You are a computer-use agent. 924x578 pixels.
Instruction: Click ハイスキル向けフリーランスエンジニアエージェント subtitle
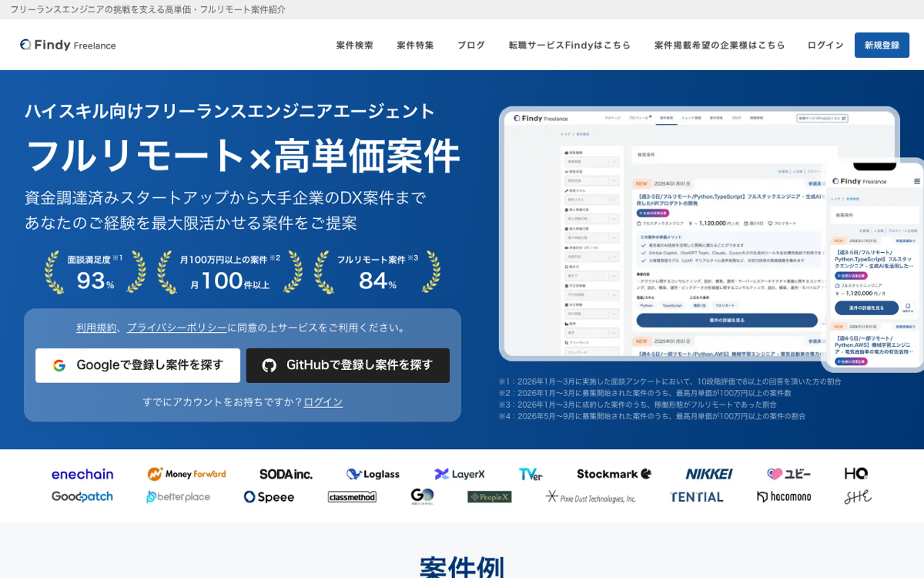pyautogui.click(x=230, y=111)
